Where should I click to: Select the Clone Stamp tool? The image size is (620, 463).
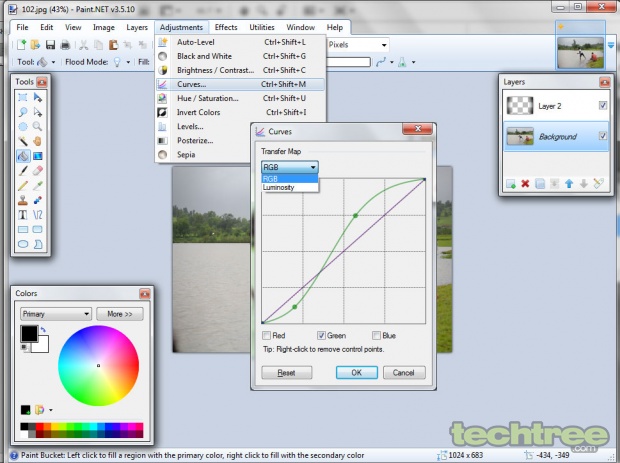pos(23,200)
